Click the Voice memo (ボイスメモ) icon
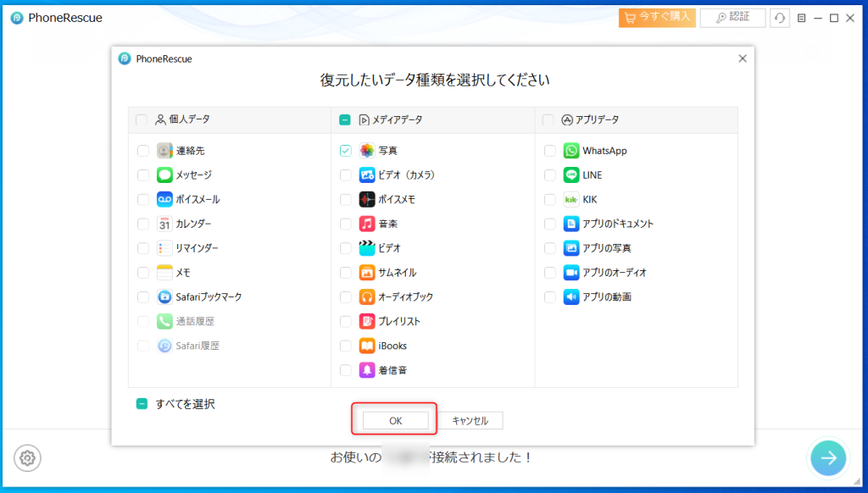 point(367,199)
